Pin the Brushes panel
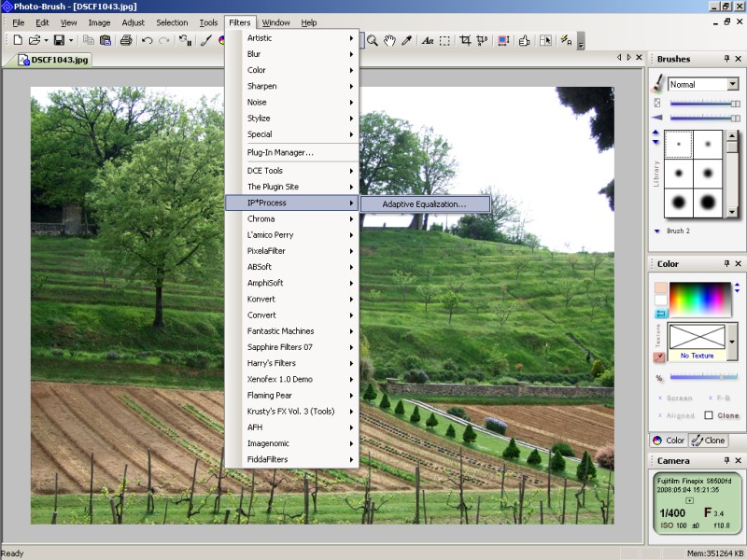 tap(726, 59)
